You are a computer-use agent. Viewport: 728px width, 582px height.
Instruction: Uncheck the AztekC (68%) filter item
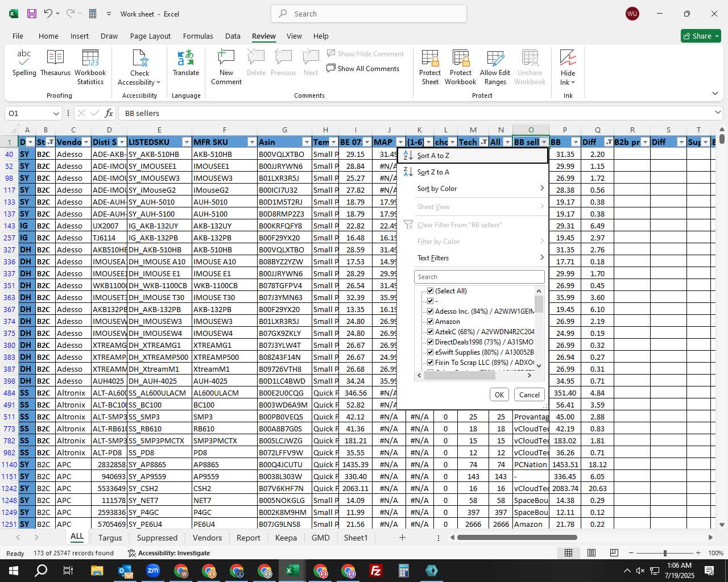431,332
